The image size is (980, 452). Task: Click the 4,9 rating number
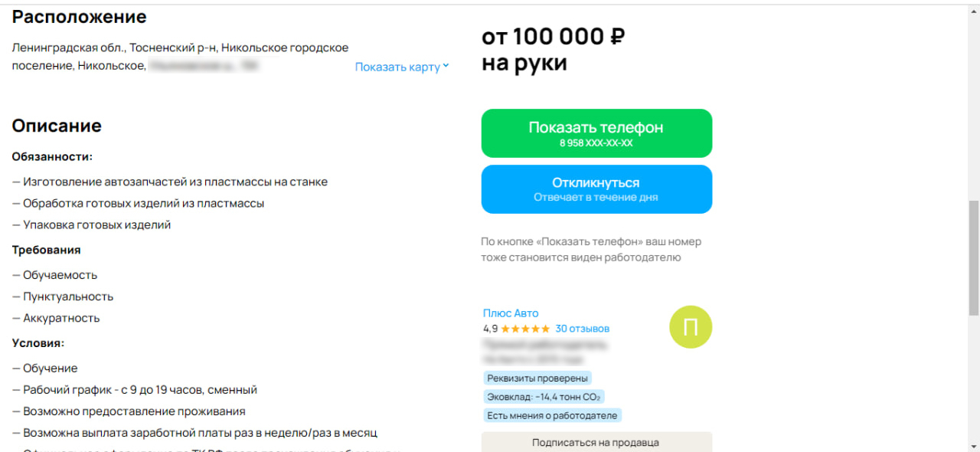(x=490, y=329)
